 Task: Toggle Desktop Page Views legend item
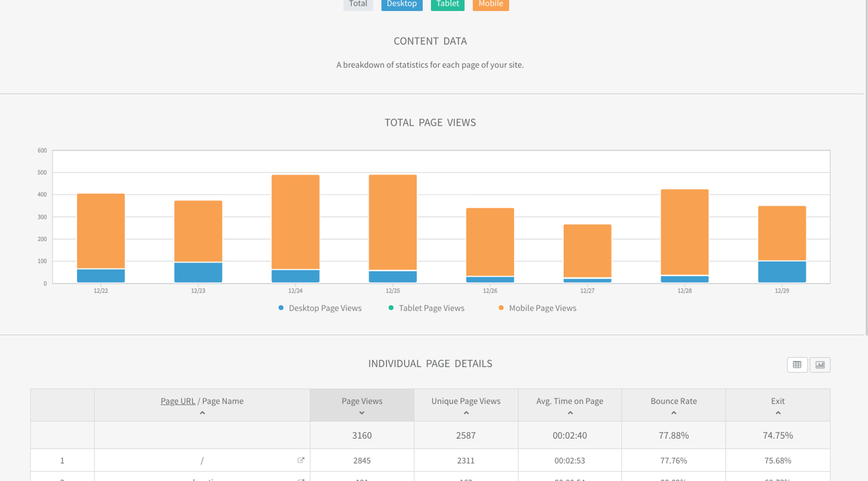(x=320, y=308)
